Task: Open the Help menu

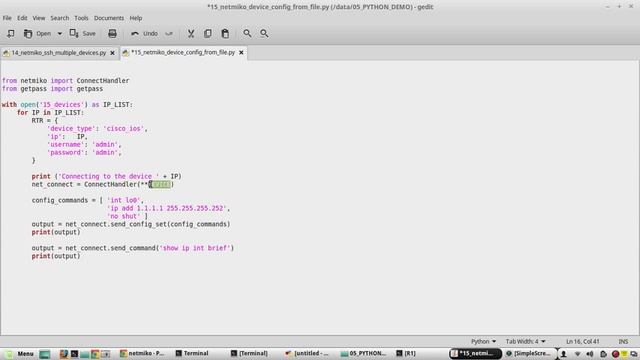Action: [136, 18]
